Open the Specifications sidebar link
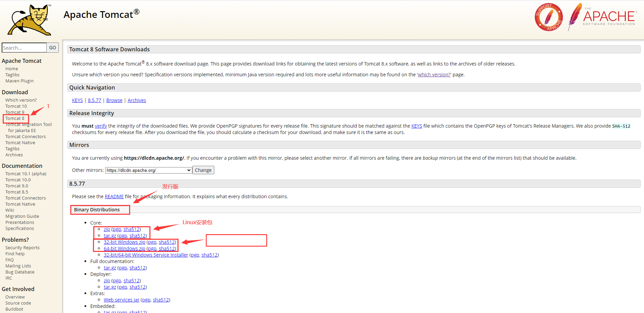Screen dimensions: 644x313 (x=20, y=228)
